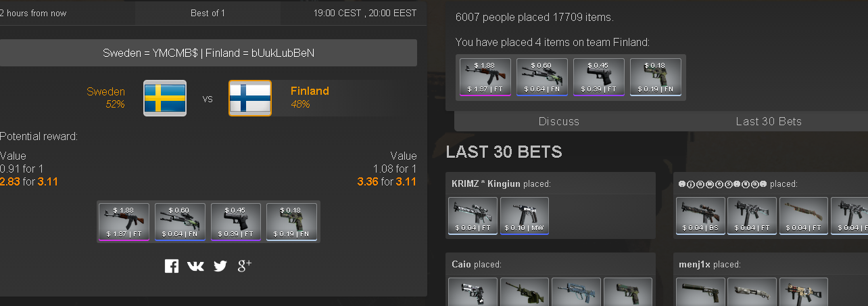Image resolution: width=868 pixels, height=306 pixels.
Task: Share using the Google+ icon
Action: click(245, 265)
